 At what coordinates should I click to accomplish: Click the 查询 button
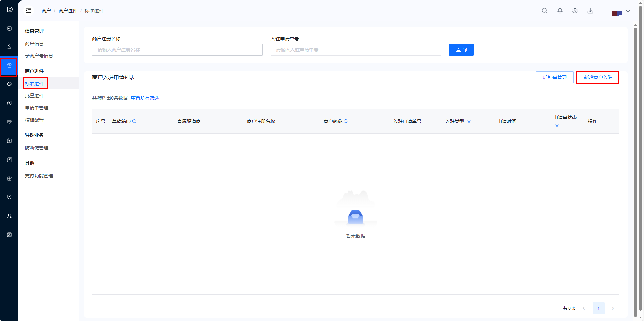(461, 50)
